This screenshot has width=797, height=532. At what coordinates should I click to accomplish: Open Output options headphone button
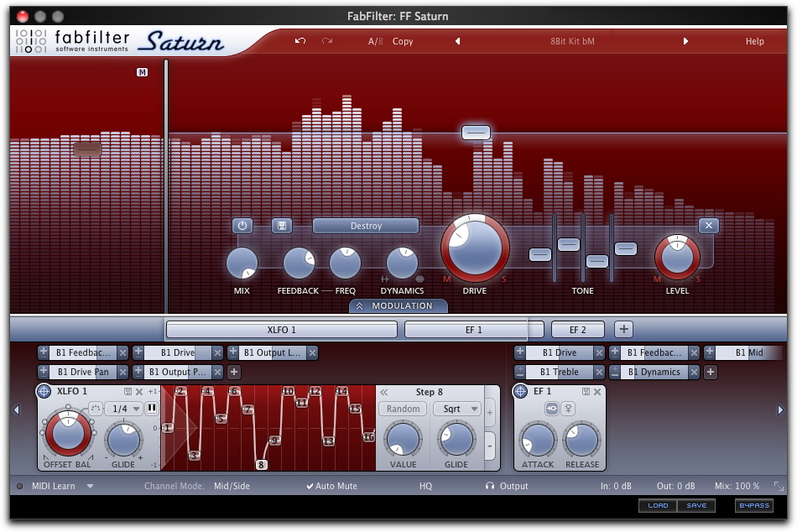(507, 486)
